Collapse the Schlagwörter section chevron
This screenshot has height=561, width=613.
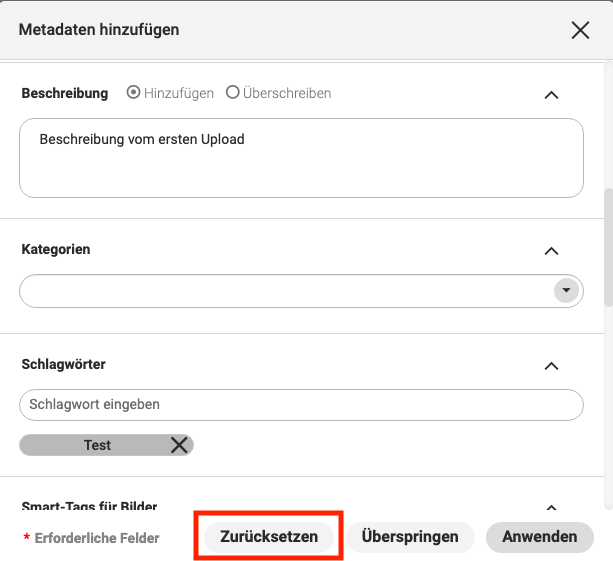click(x=551, y=366)
